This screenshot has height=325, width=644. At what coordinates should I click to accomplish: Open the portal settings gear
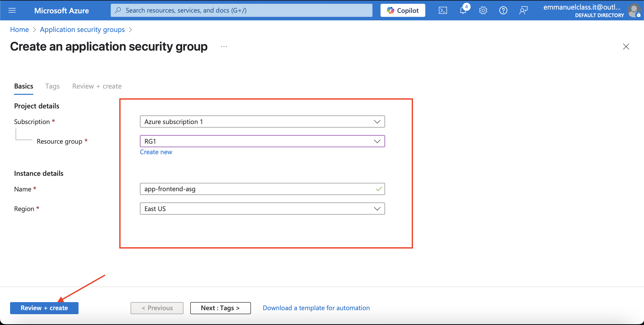(x=483, y=10)
